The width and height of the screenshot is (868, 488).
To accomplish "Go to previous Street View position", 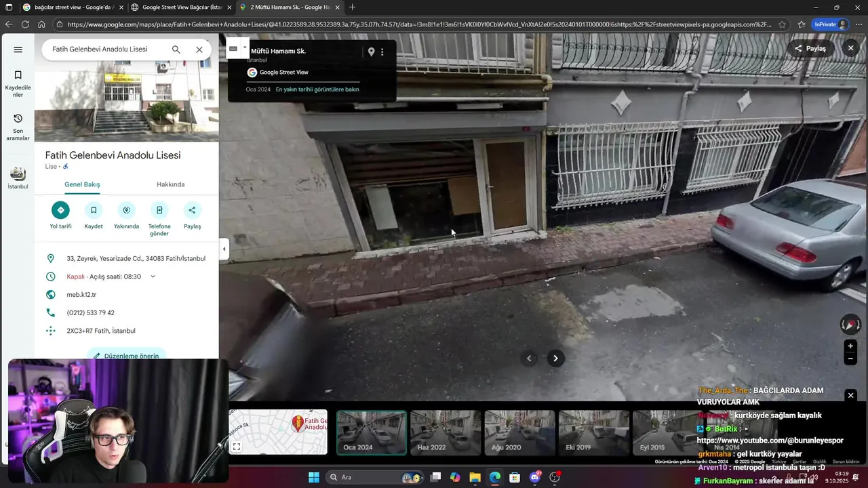I will coord(530,359).
